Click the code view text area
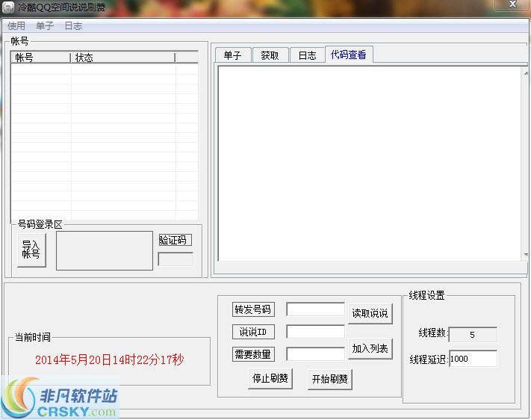The image size is (531, 420). (x=370, y=164)
